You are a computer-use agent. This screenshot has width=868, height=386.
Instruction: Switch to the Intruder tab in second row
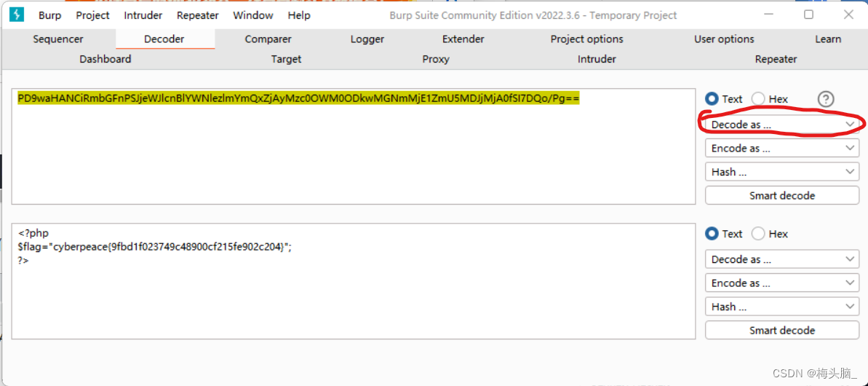pos(597,59)
